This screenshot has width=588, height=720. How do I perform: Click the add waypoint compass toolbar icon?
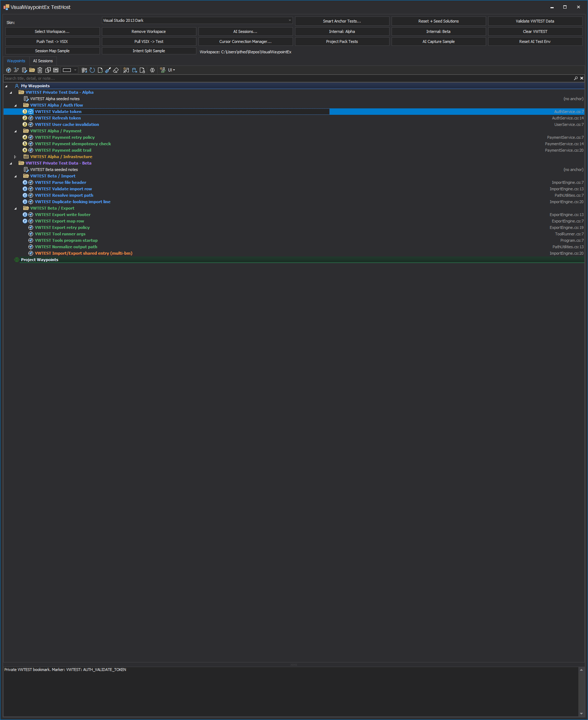coord(9,70)
